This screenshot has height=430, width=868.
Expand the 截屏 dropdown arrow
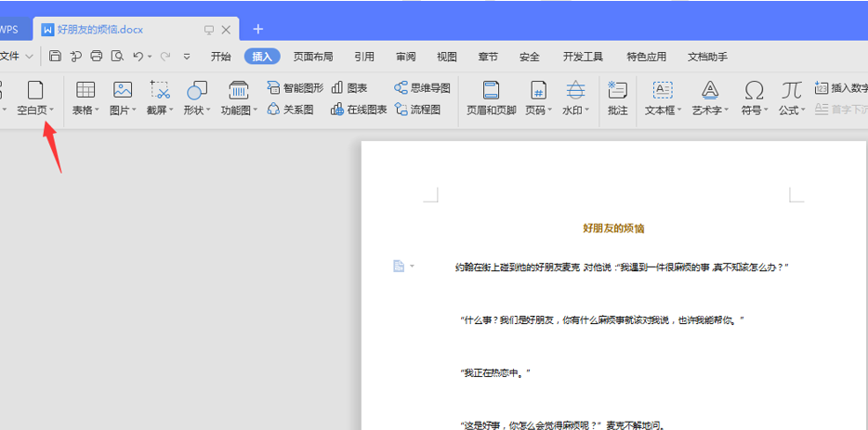(x=171, y=111)
